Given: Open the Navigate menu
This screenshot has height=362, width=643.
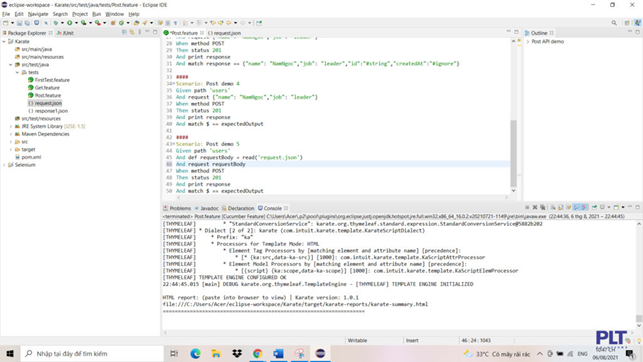Looking at the screenshot, I should (x=38, y=14).
